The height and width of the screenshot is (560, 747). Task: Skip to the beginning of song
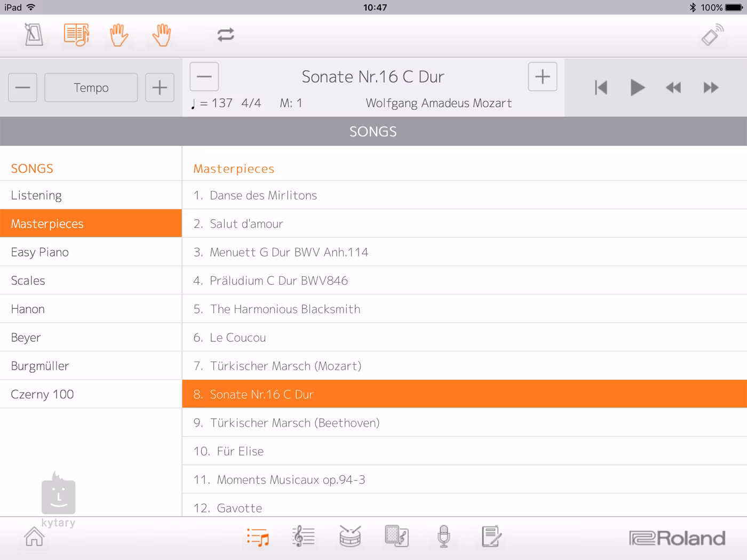pyautogui.click(x=601, y=87)
